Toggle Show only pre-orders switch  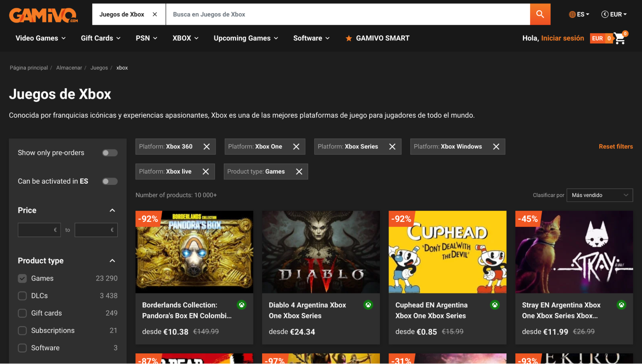[110, 153]
